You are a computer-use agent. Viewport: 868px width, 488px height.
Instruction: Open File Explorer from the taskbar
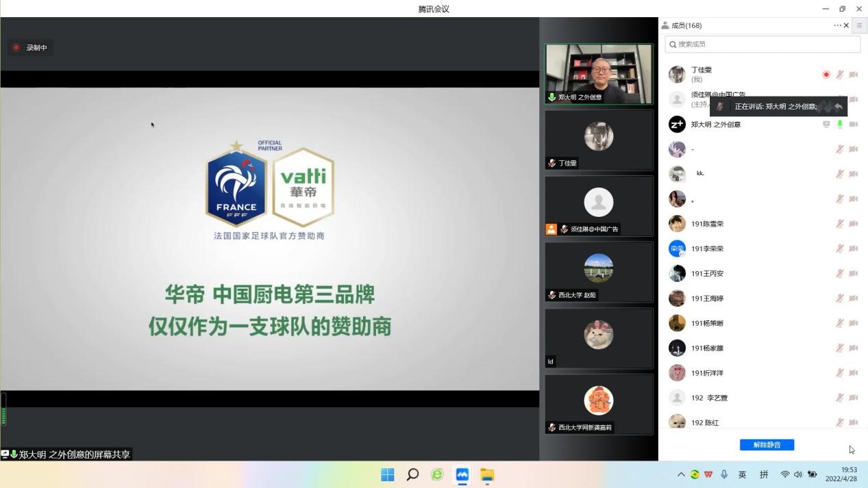coord(487,475)
